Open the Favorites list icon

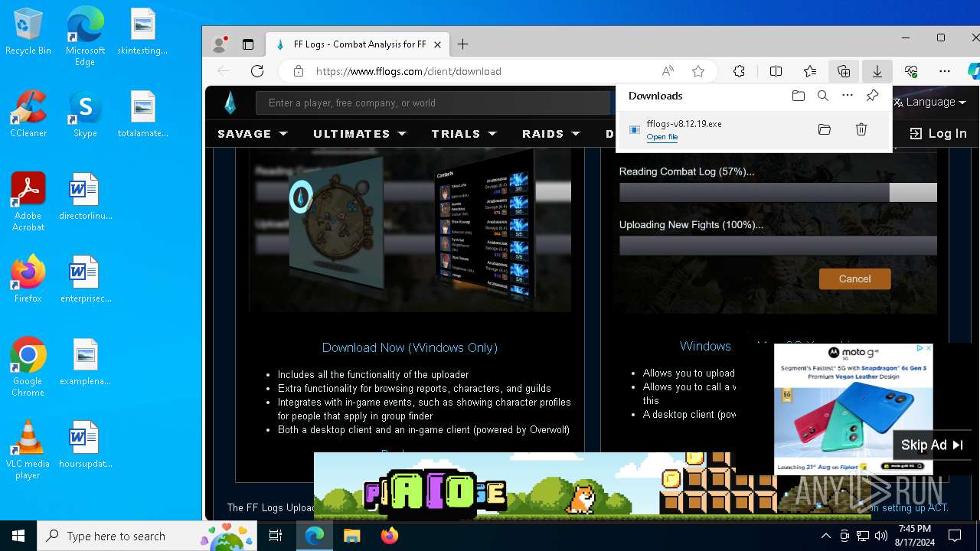[809, 71]
